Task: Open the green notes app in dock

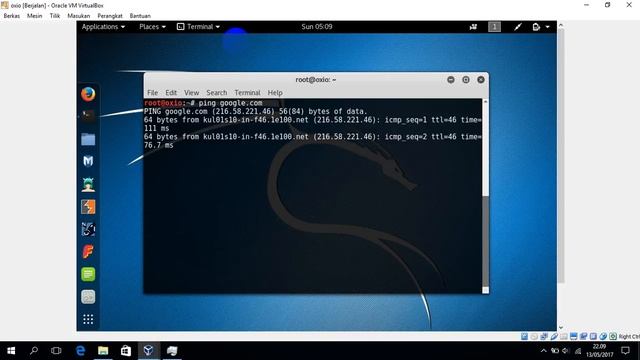Action: tap(88, 274)
